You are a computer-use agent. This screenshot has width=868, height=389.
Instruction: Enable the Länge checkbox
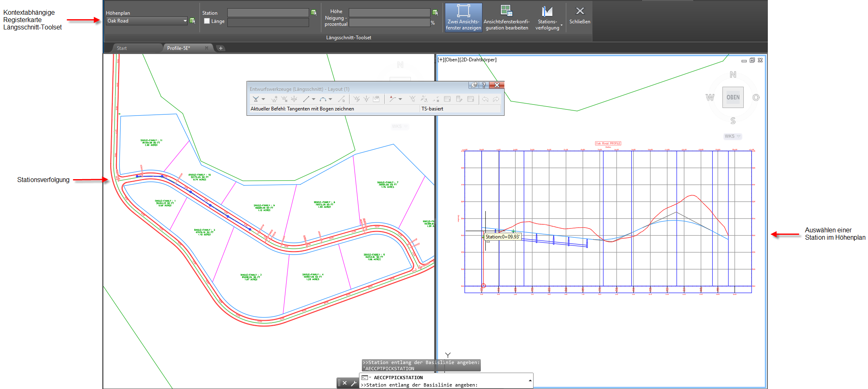click(207, 21)
